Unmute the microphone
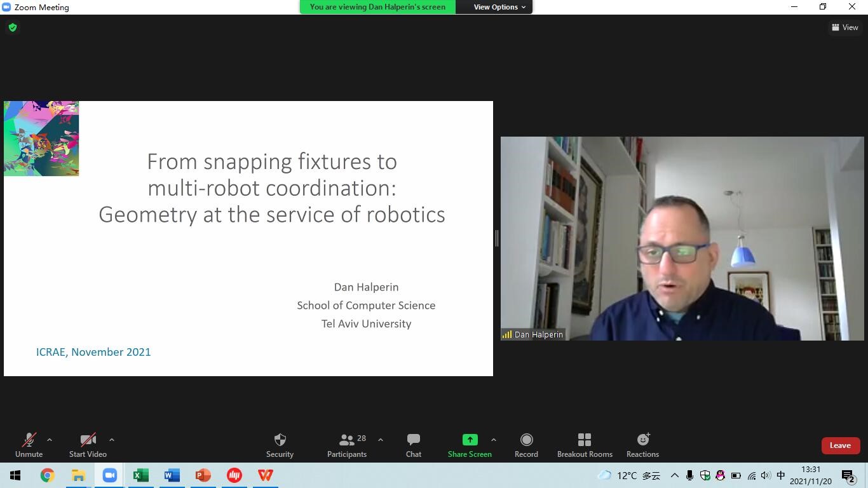The height and width of the screenshot is (488, 868). pyautogui.click(x=29, y=445)
